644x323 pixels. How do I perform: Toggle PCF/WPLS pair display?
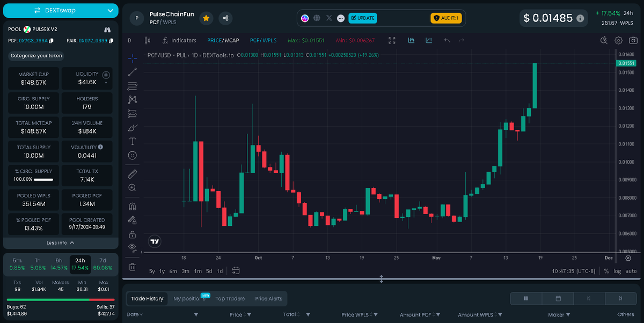click(264, 40)
